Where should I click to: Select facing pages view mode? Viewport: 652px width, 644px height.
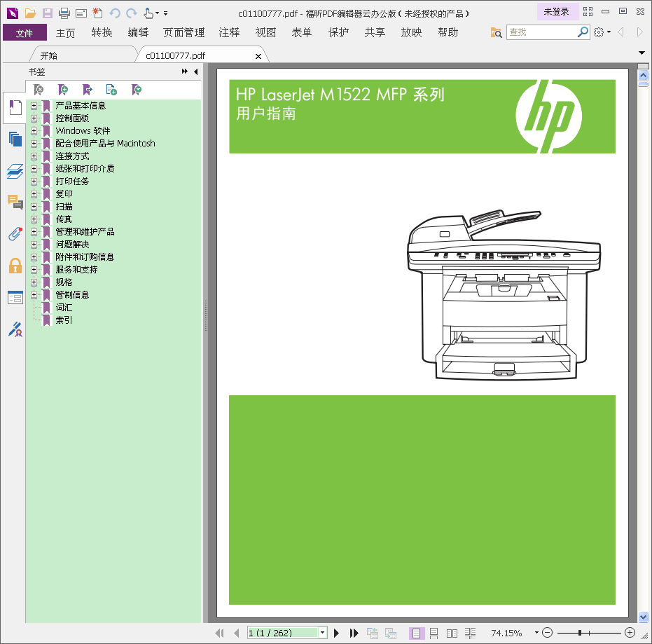[452, 633]
